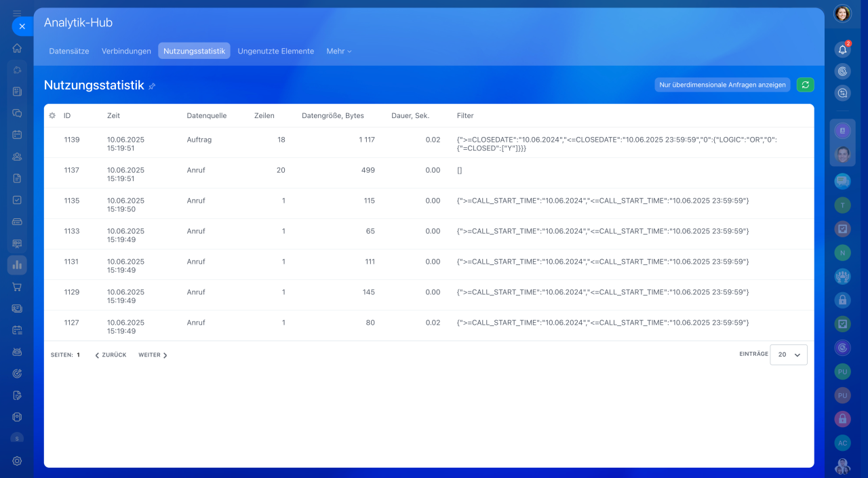Image resolution: width=868 pixels, height=478 pixels.
Task: Select page number 1 in pagination
Action: click(x=78, y=355)
